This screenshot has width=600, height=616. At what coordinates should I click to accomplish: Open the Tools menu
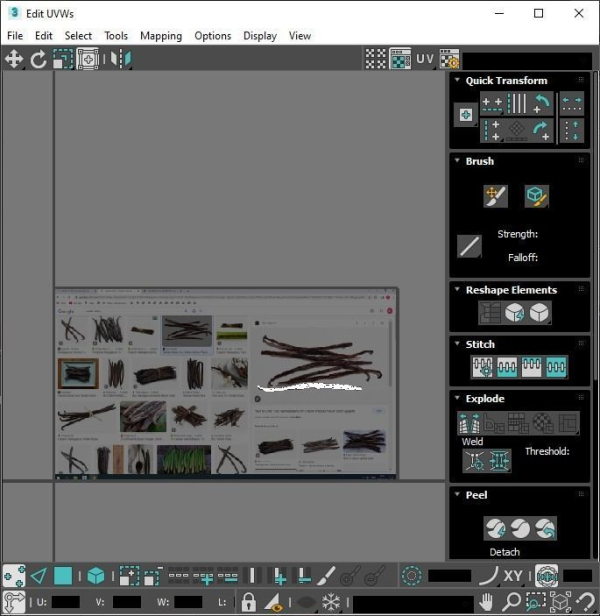(116, 36)
